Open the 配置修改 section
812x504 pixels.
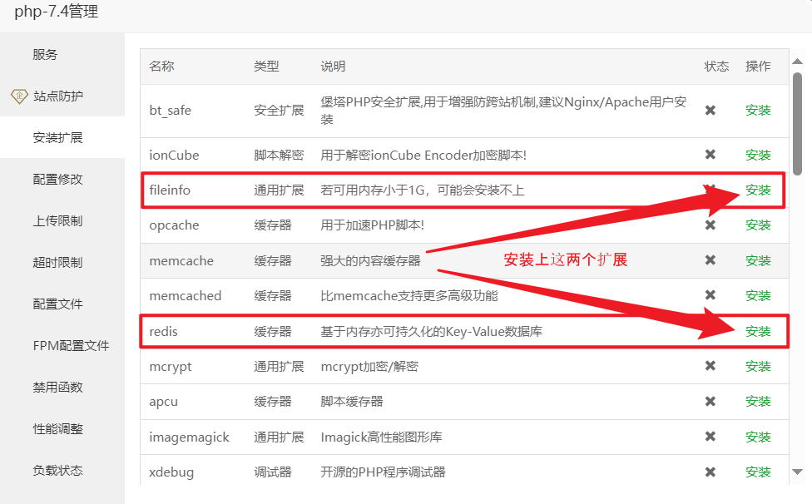58,179
